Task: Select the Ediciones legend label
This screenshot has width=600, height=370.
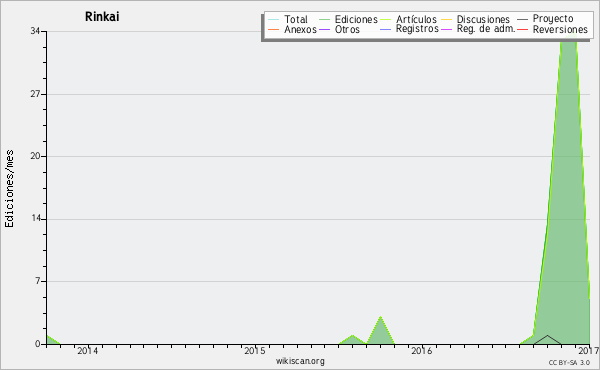Action: click(356, 19)
